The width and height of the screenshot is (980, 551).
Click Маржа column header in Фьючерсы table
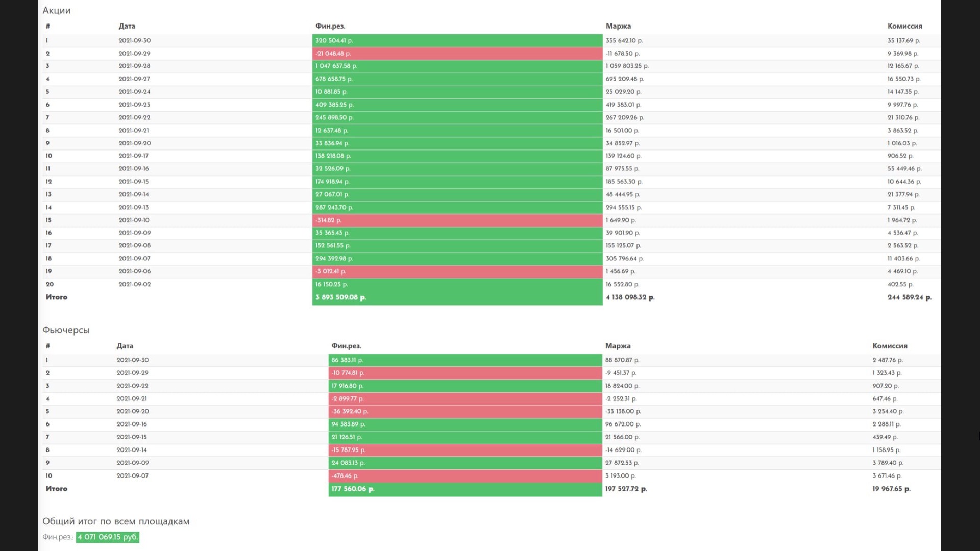click(618, 346)
